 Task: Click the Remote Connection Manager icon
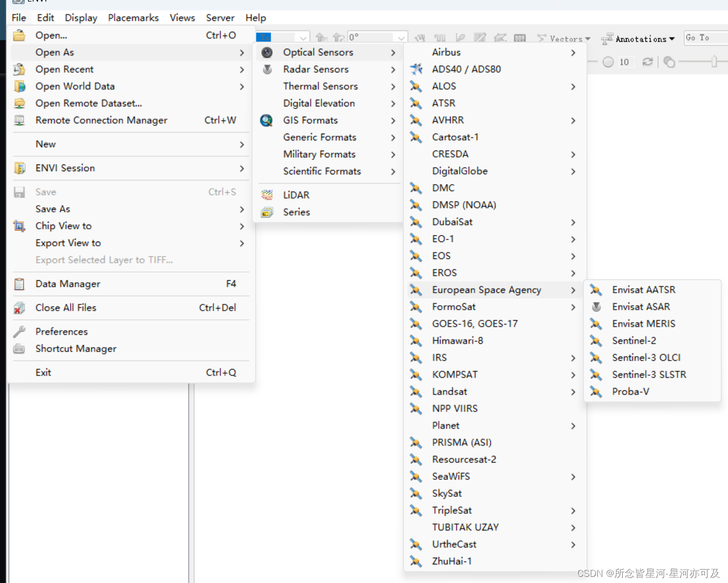[19, 120]
